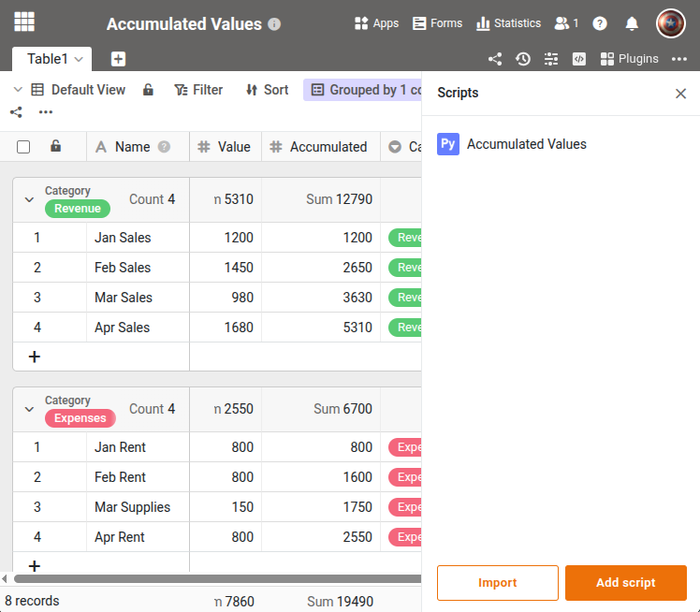Image resolution: width=700 pixels, height=612 pixels.
Task: Add a new table with plus icon
Action: click(x=118, y=59)
